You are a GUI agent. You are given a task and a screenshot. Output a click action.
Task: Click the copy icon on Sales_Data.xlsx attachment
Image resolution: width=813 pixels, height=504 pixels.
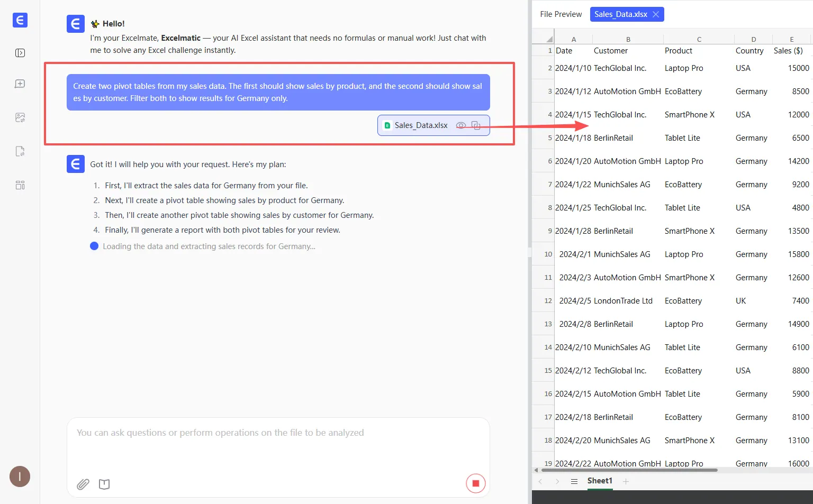(476, 125)
